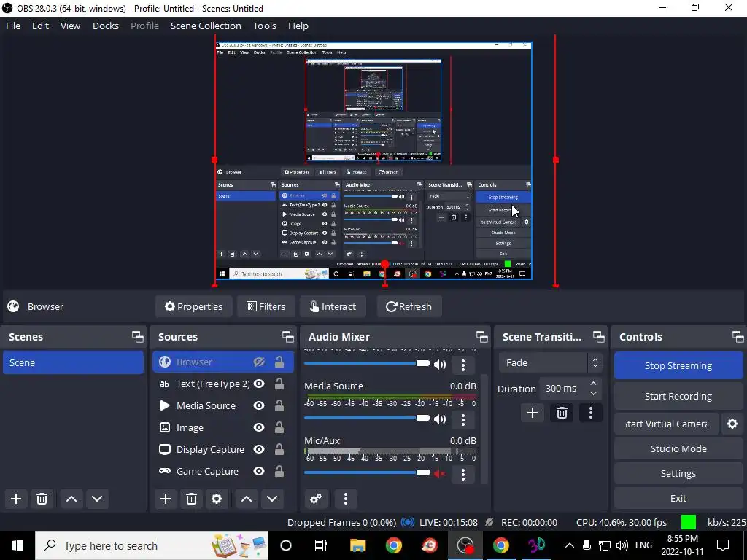
Task: Enable Studio Mode
Action: tap(678, 448)
